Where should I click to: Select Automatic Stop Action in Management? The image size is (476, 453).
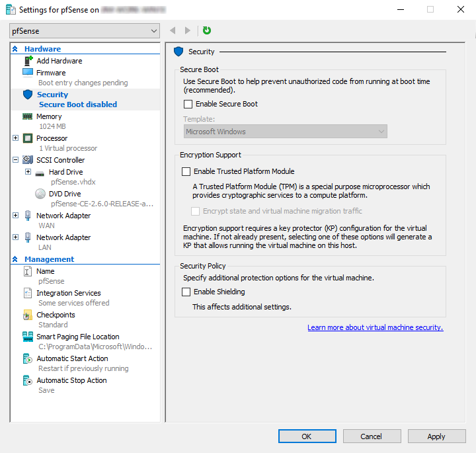pos(71,380)
